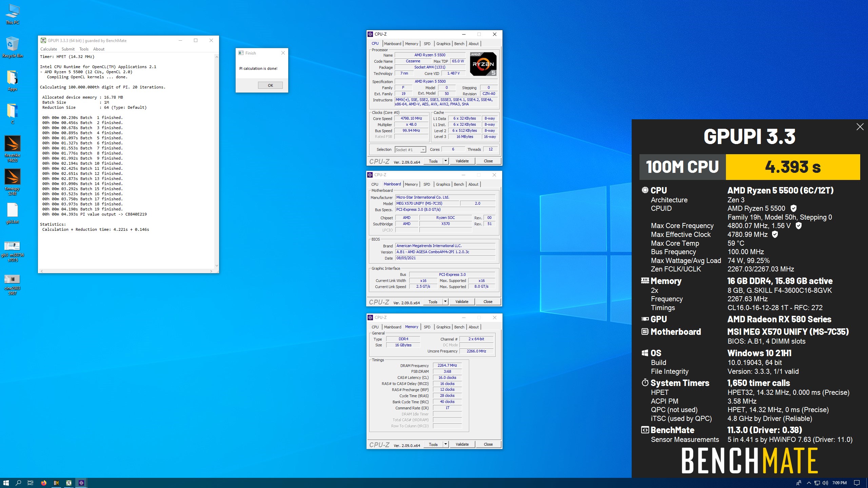Open the Recycle Bin desktop icon

[x=13, y=47]
